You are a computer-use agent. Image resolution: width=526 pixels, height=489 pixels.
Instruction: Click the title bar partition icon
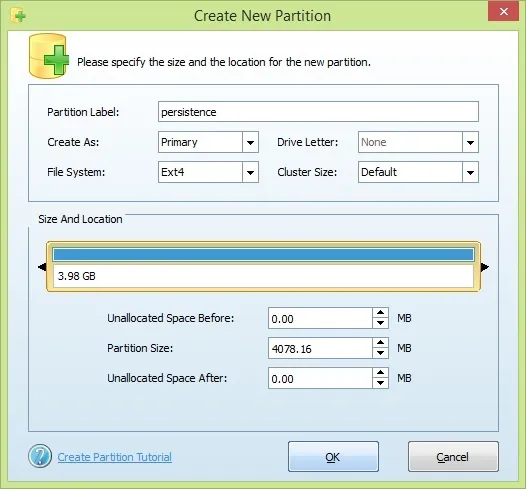[x=18, y=15]
